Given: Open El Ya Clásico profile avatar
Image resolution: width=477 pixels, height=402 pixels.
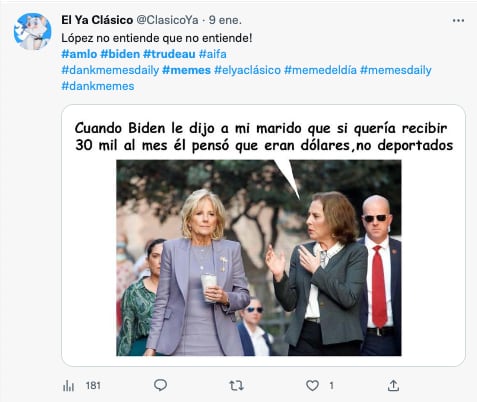Looking at the screenshot, I should (33, 32).
